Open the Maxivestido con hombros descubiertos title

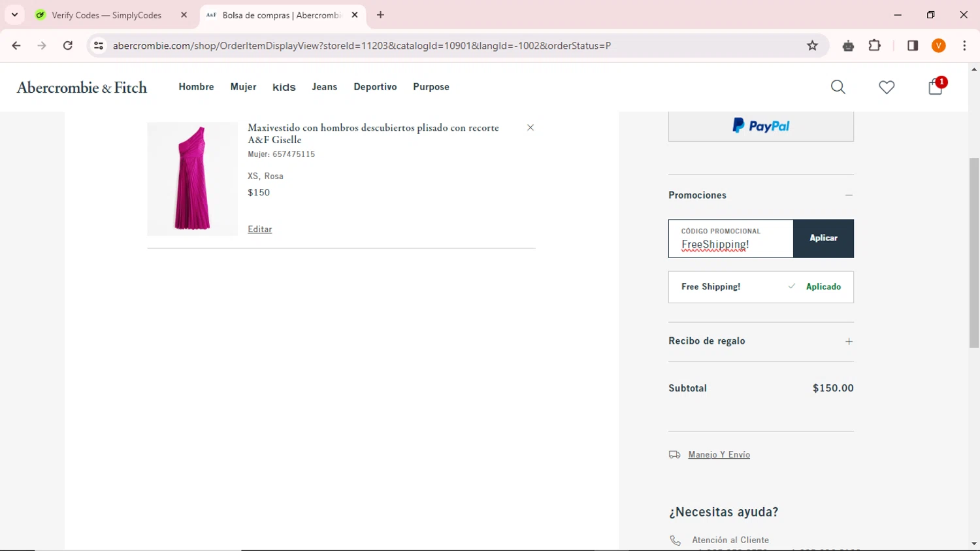point(373,133)
